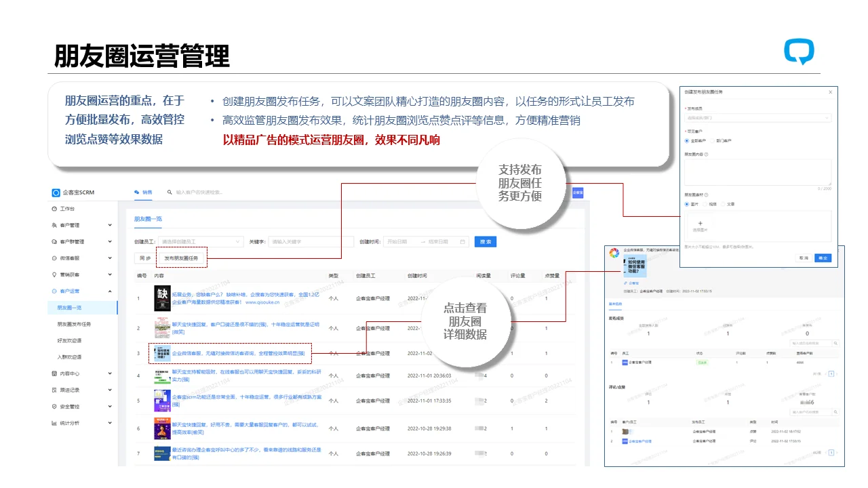The width and height of the screenshot is (868, 488).
Task: Click the 发布朋友圈任务 button
Action: (181, 258)
